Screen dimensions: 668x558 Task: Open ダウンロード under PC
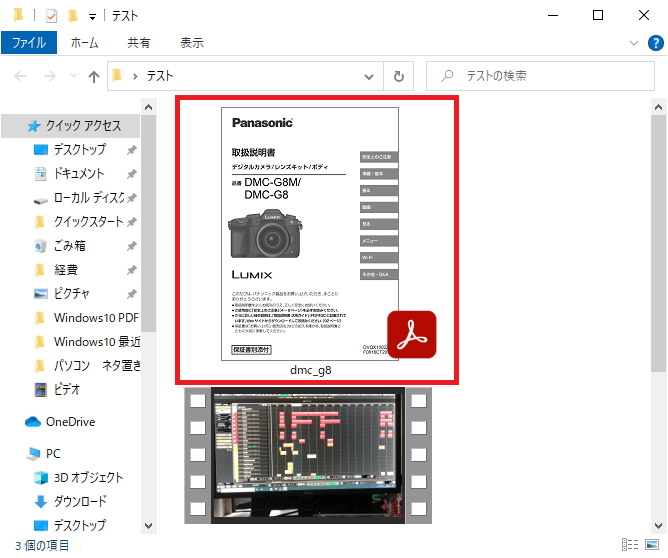pyautogui.click(x=80, y=502)
